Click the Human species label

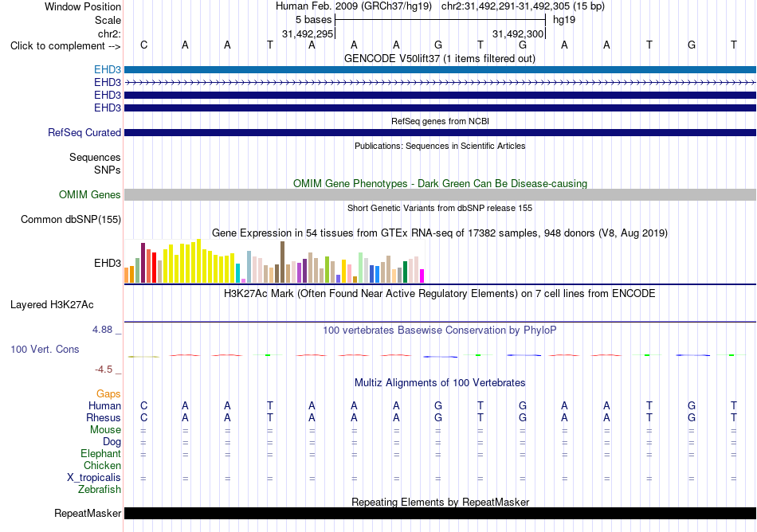pos(104,406)
